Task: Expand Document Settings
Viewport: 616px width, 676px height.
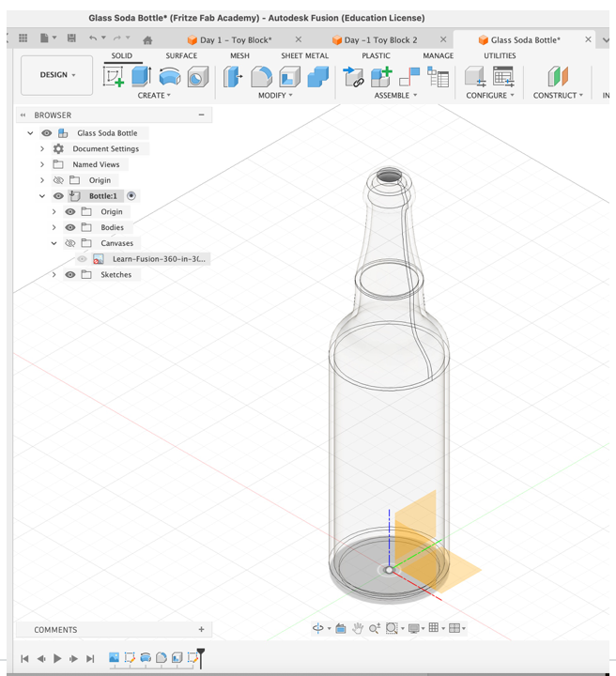Action: pos(42,148)
